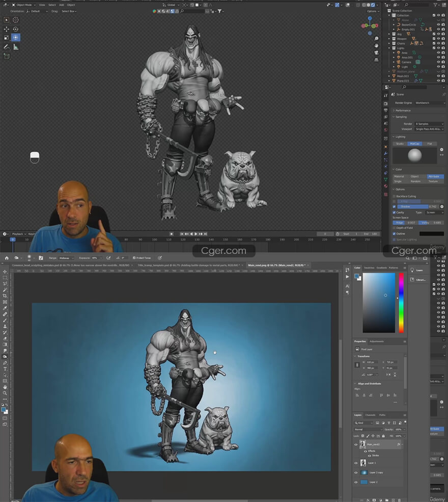Select Blender's Cursor tool
The width and height of the screenshot is (448, 502).
[15, 20]
